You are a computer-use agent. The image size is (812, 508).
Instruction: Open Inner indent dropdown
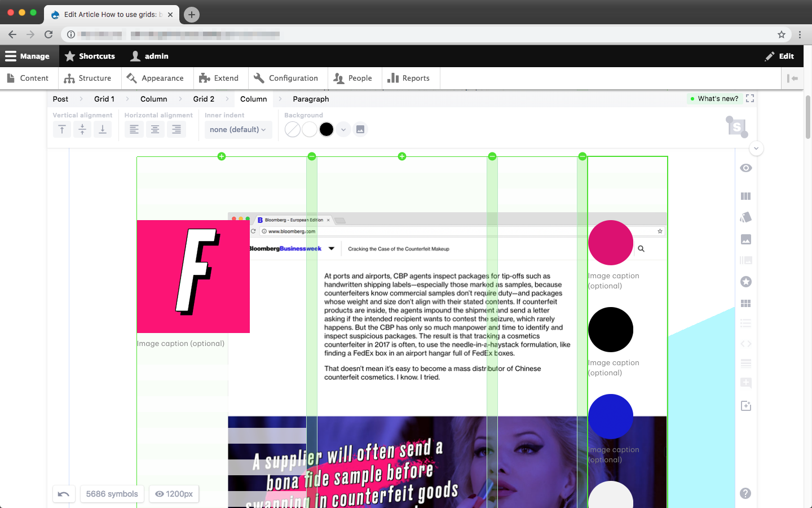238,129
